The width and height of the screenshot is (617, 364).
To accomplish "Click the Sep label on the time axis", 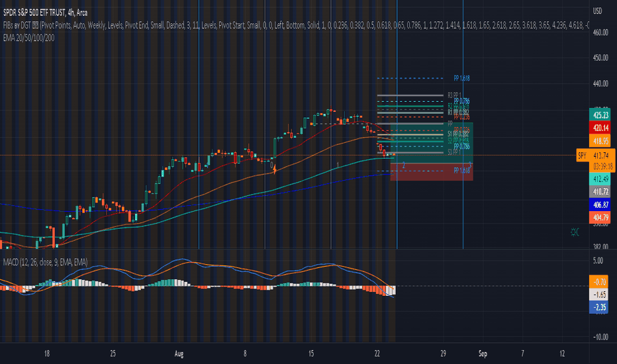I will pyautogui.click(x=483, y=354).
